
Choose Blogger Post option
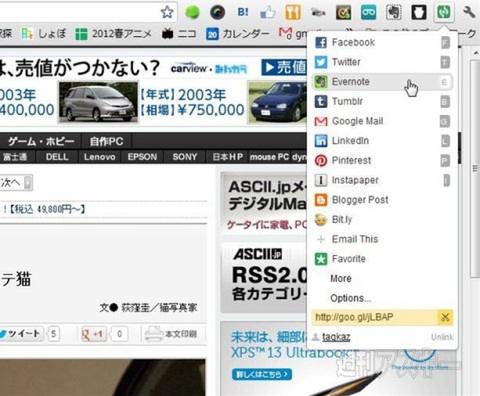click(382, 200)
